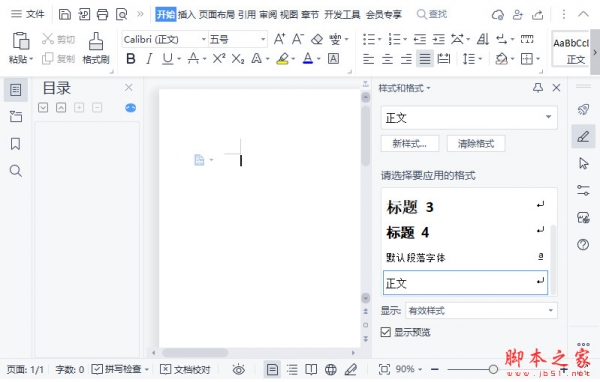This screenshot has width=600, height=382.
Task: Align text right
Action: (x=406, y=59)
